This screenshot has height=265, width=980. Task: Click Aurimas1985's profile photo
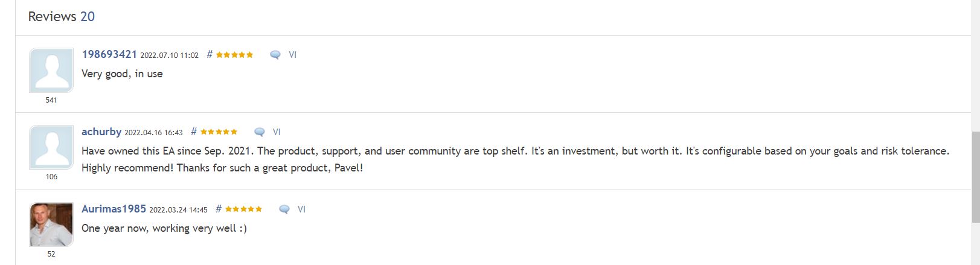tap(51, 225)
